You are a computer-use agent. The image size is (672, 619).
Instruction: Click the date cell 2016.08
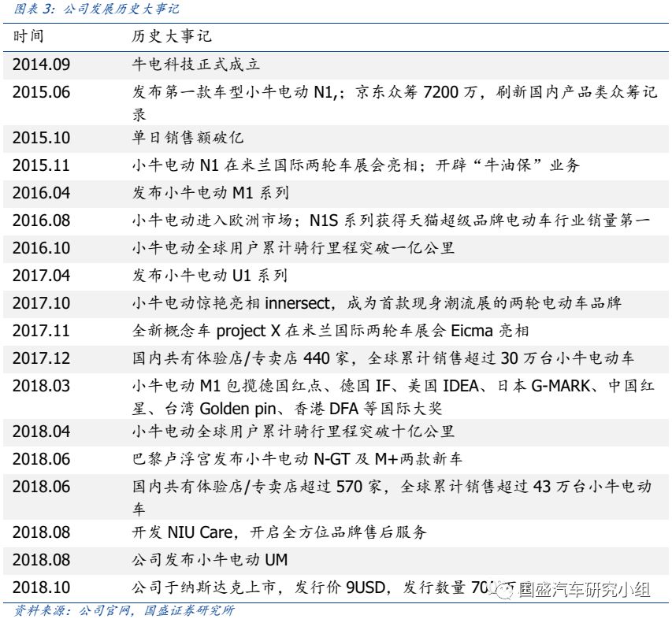[x=41, y=221]
